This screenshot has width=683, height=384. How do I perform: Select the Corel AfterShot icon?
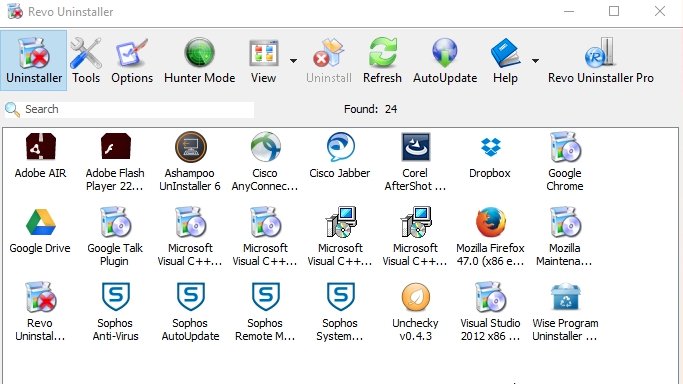pyautogui.click(x=415, y=147)
